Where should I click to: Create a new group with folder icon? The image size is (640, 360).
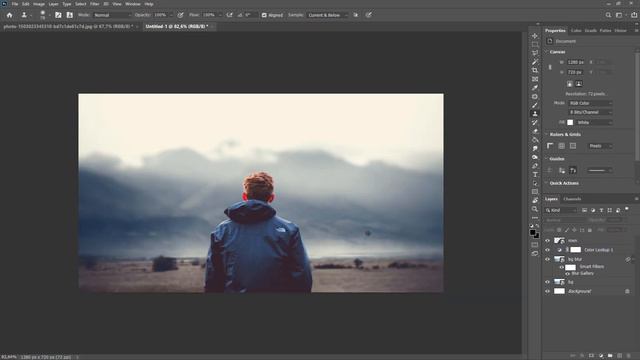[610, 356]
